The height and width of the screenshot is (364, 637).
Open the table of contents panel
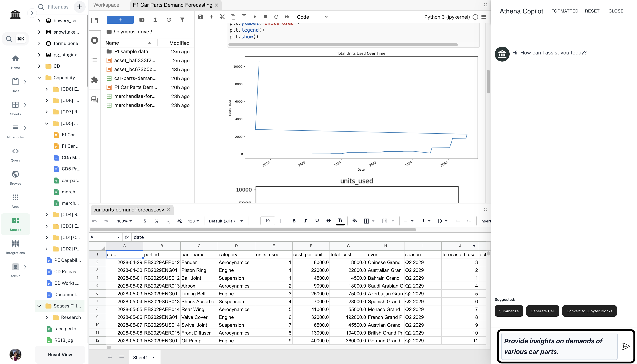[x=95, y=60]
